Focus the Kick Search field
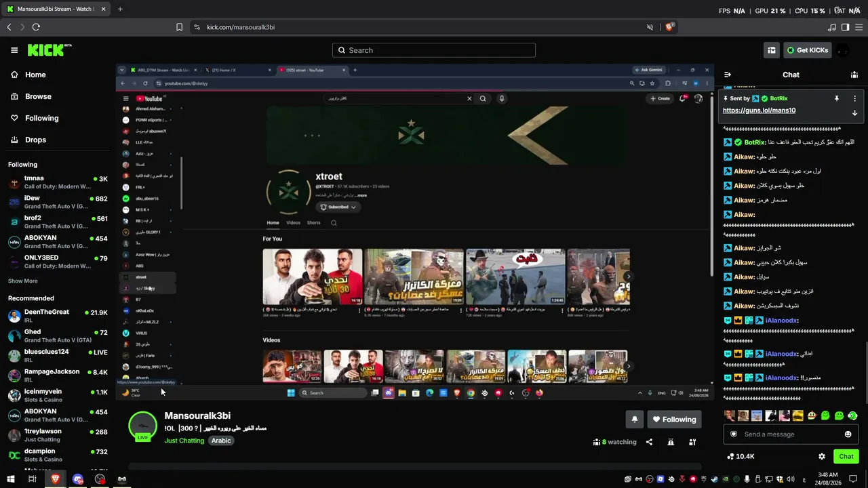 tap(434, 50)
